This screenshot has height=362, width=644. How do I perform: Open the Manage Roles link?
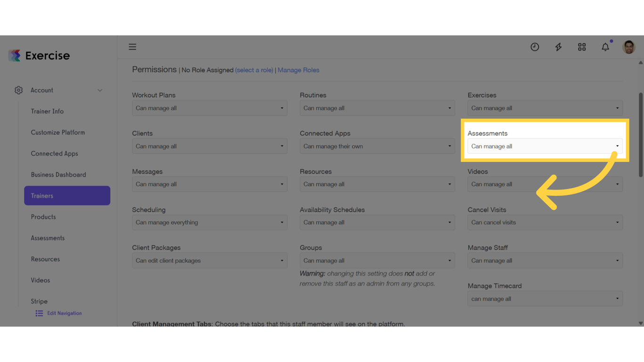298,70
